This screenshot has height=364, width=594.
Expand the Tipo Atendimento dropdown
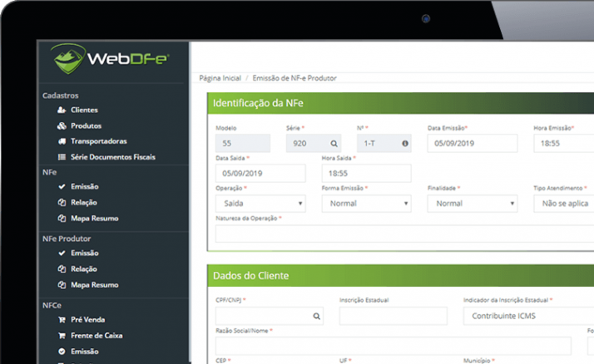point(564,203)
